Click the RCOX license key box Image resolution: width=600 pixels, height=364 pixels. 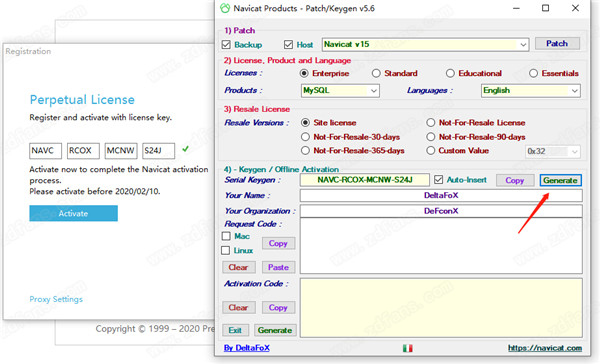coord(83,151)
